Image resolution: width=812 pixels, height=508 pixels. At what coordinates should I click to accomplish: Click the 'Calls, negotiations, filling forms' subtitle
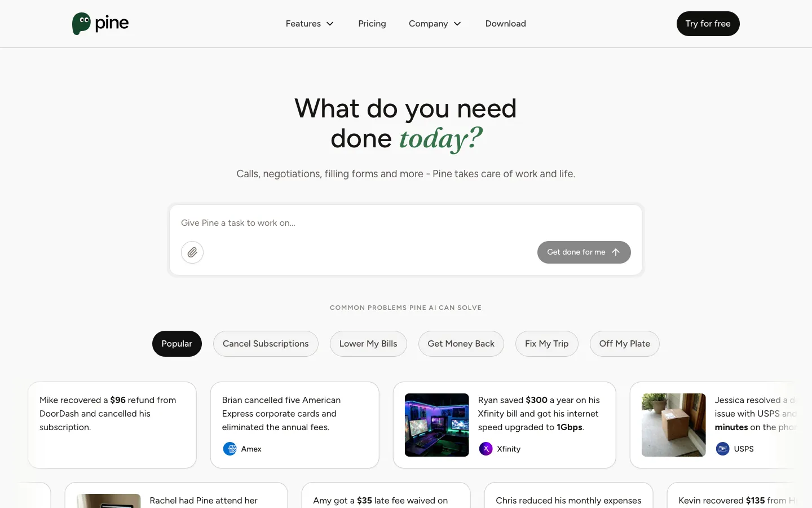pyautogui.click(x=406, y=174)
